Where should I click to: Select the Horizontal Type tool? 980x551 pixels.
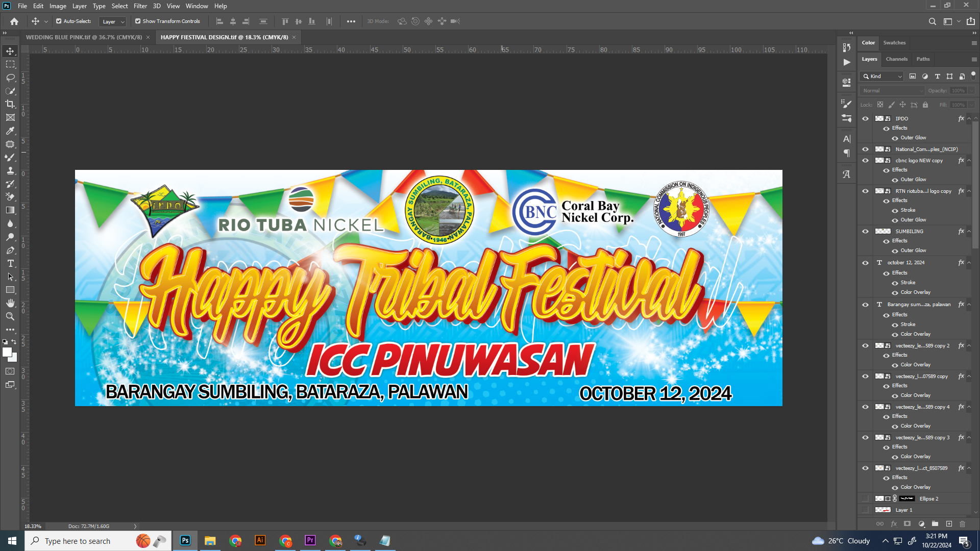(10, 263)
